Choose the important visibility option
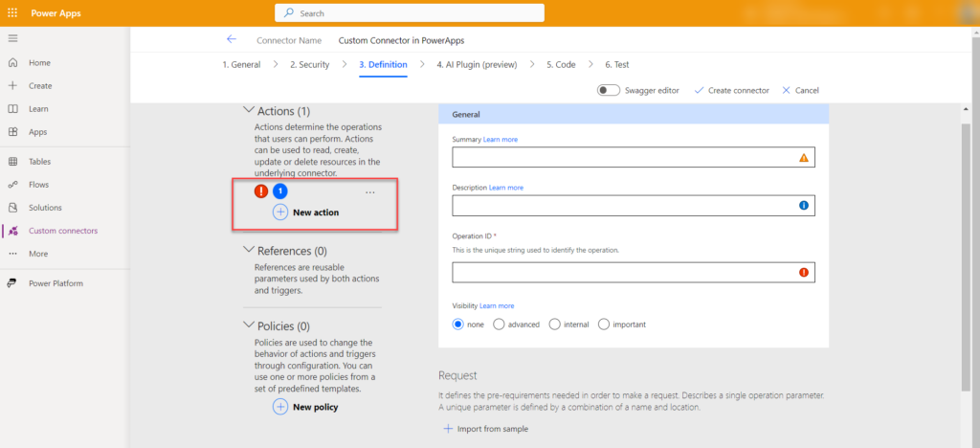 [604, 325]
